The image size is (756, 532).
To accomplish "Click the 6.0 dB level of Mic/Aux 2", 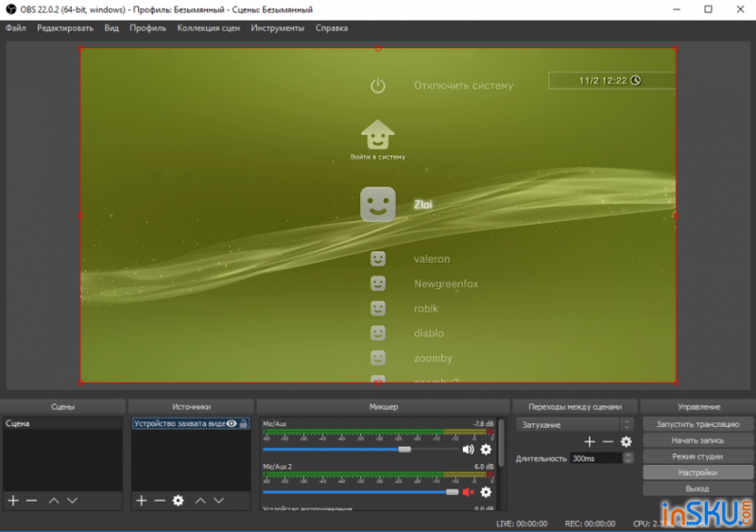I will click(484, 467).
